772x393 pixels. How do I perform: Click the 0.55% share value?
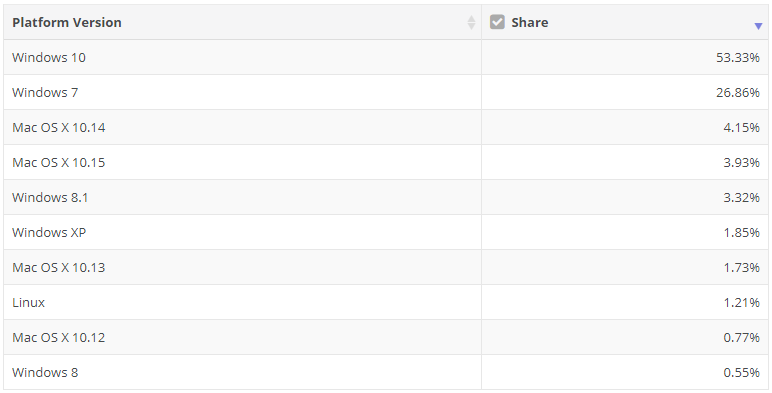pos(741,372)
